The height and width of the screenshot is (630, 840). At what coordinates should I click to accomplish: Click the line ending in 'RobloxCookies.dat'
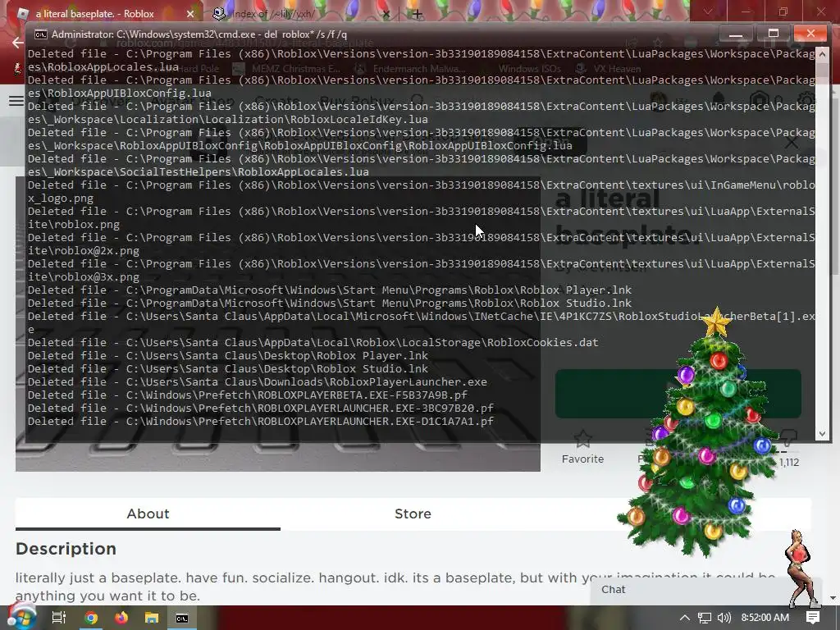click(313, 342)
